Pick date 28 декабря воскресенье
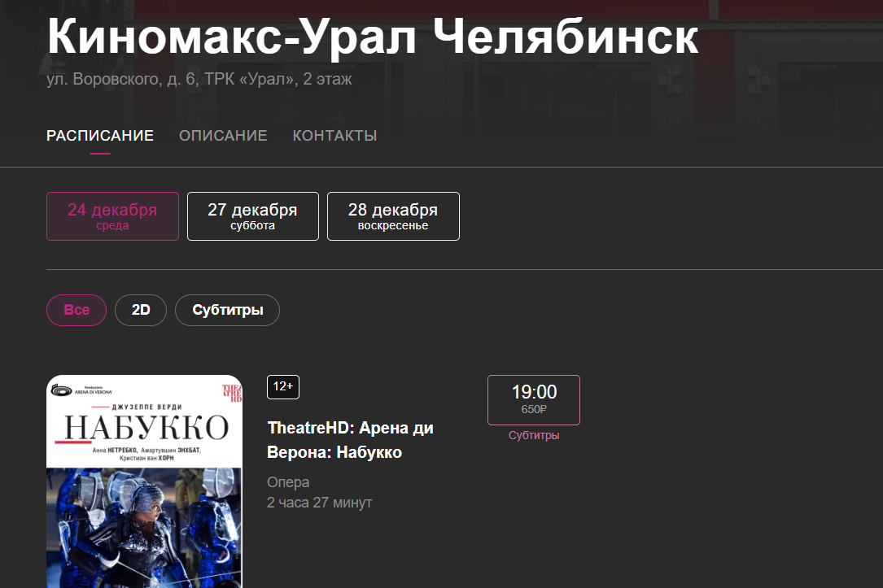 tap(393, 216)
